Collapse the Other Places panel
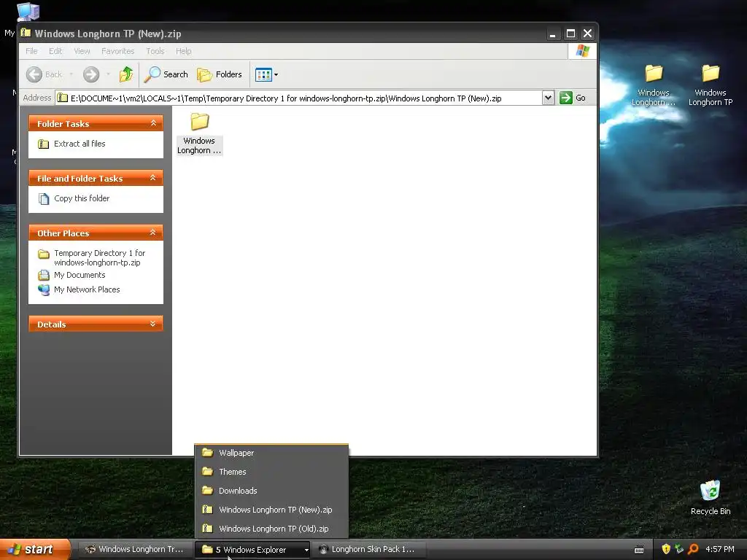 pyautogui.click(x=153, y=233)
